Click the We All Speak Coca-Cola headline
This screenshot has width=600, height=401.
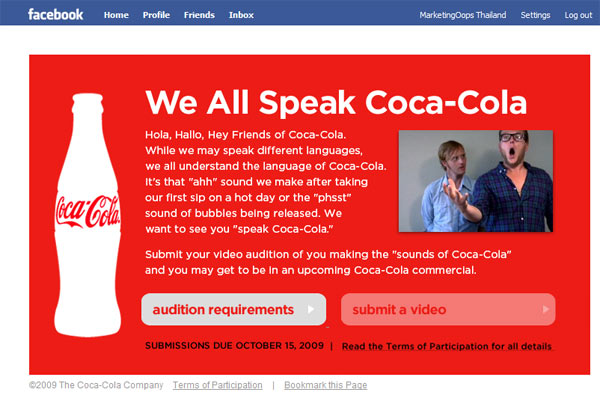tap(336, 103)
